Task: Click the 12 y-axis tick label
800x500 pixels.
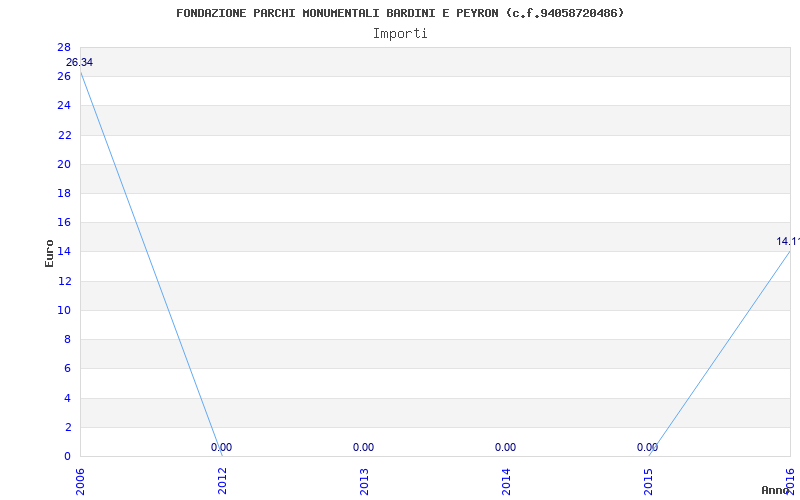Action: pyautogui.click(x=64, y=281)
